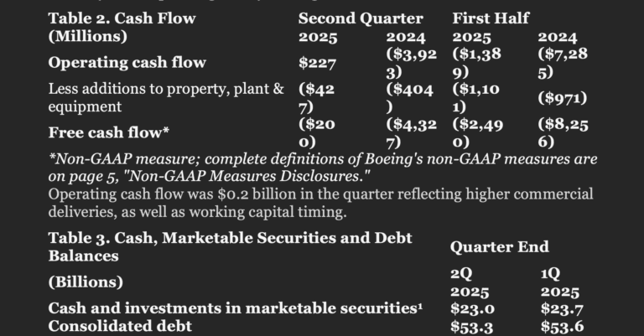Click the ($8,256) free cash flow value

tap(561, 132)
